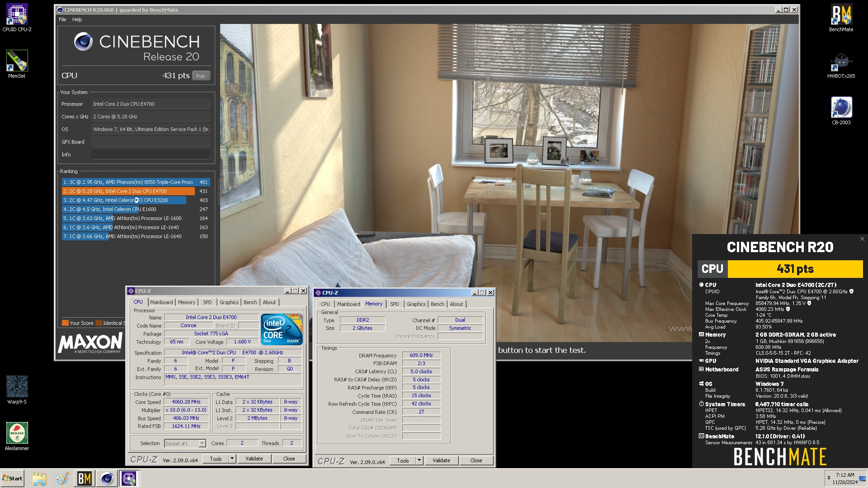The image size is (868, 488).
Task: Click the Cinebench icon in the taskbar
Action: pos(107,478)
